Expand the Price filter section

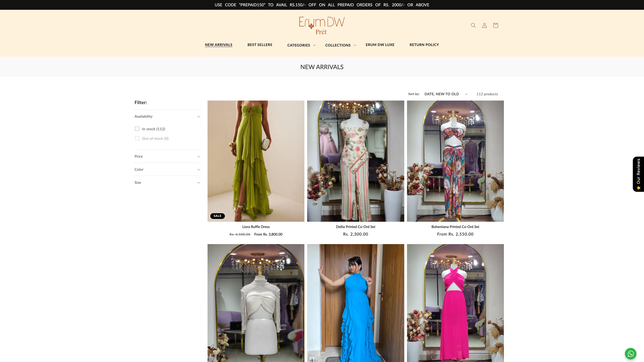click(167, 156)
